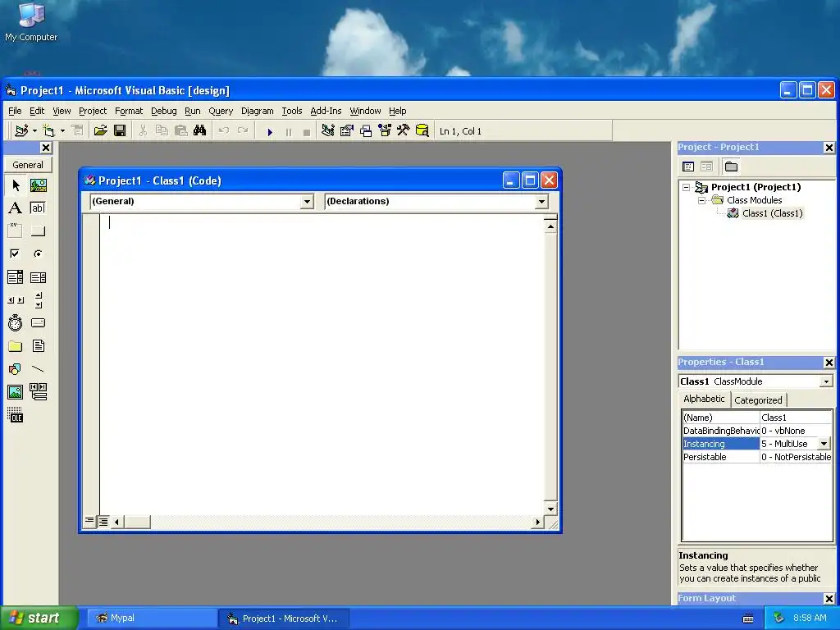Click the Cut scissors icon
This screenshot has width=840, height=630.
143,130
